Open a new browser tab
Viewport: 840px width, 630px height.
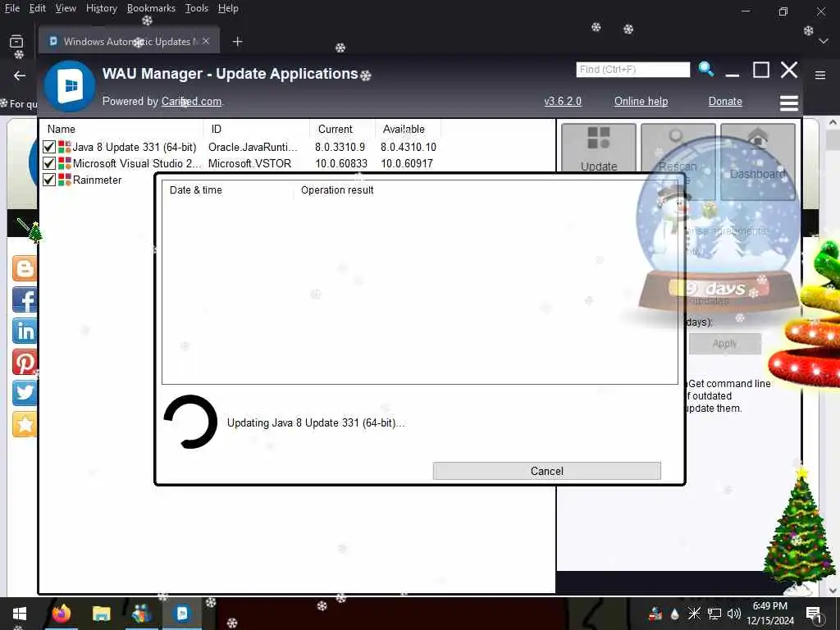click(237, 41)
